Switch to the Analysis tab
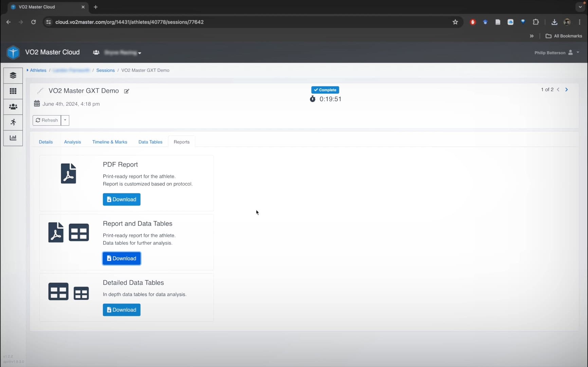588x367 pixels. coord(73,142)
